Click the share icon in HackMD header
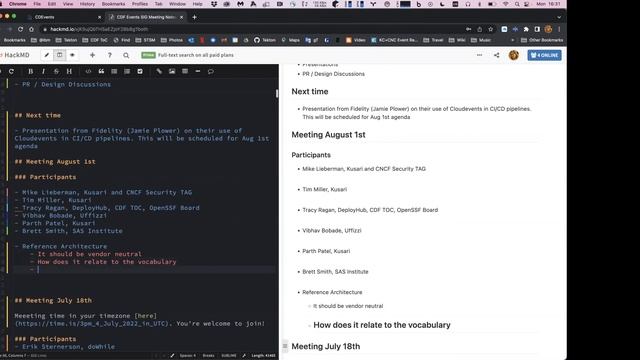Image resolution: width=640 pixels, height=360 pixels. coord(496,55)
